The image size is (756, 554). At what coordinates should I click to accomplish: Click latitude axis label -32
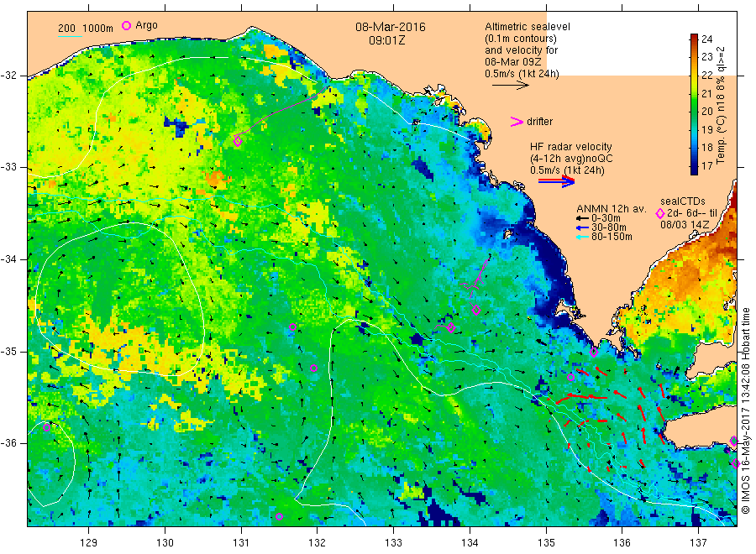[8, 76]
